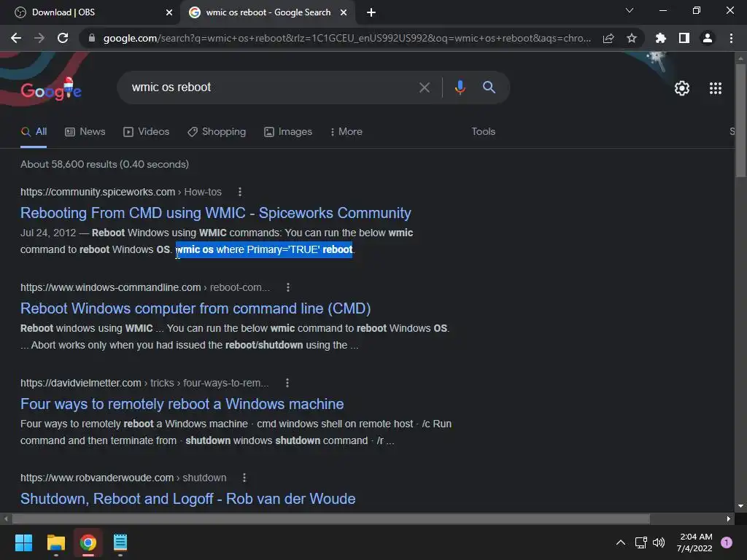Open network status tray icon

[x=640, y=542]
